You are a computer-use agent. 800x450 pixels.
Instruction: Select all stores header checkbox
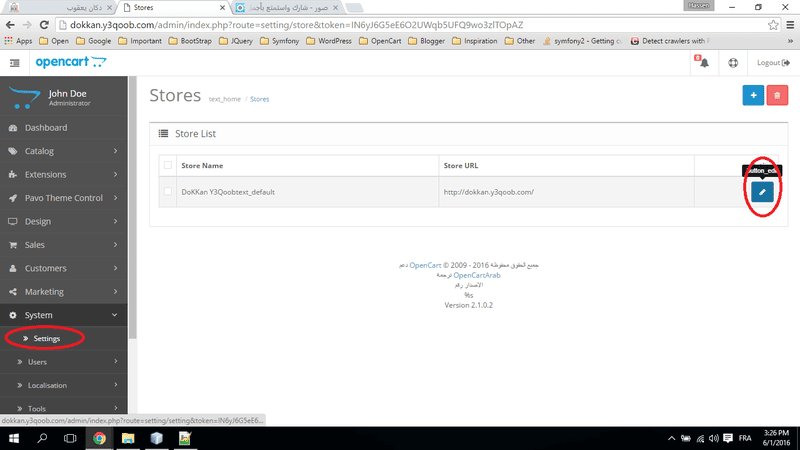coord(168,165)
